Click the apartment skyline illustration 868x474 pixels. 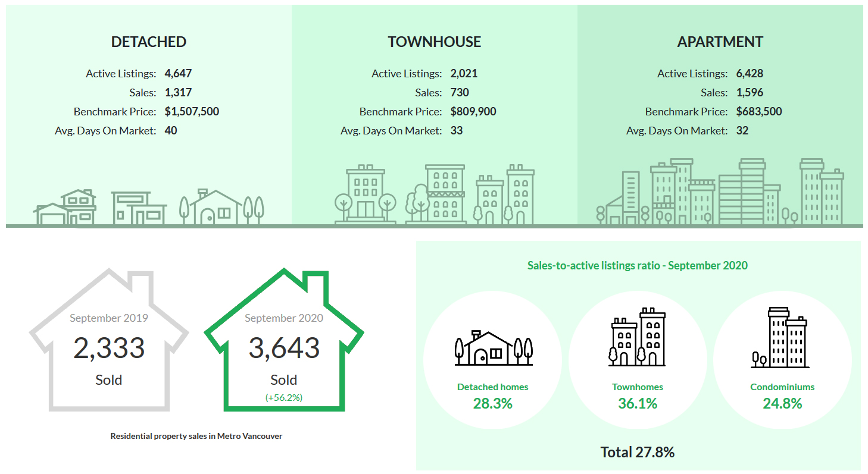point(720,192)
